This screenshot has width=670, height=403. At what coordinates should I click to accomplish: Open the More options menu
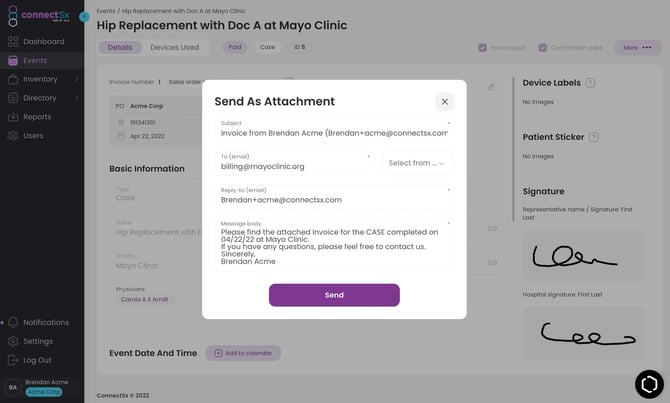(x=637, y=47)
